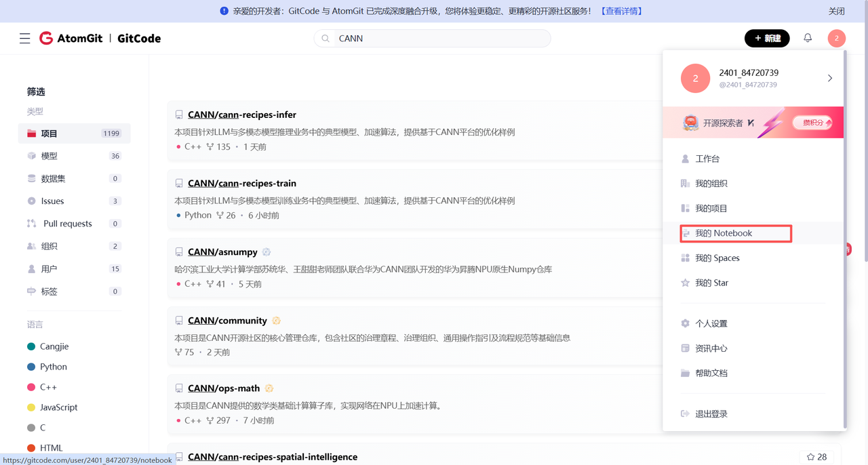This screenshot has height=465, width=868.
Task: Open CANN/ops-math repository link
Action: (x=224, y=388)
